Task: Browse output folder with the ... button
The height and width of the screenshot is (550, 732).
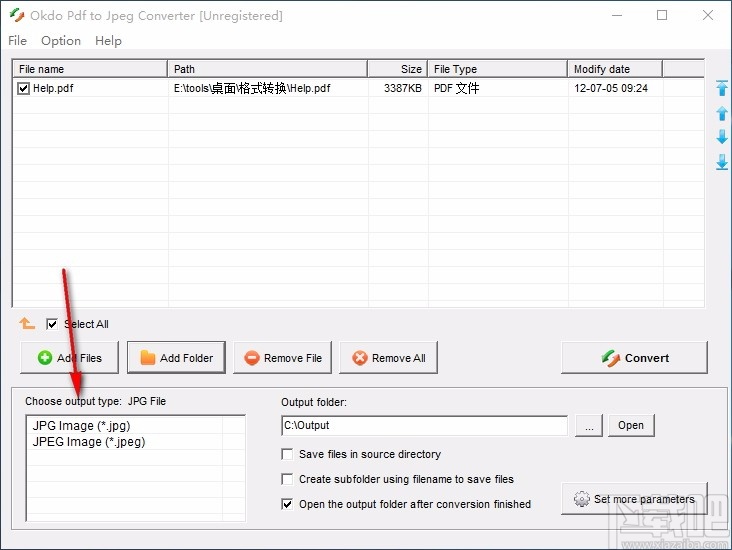Action: (589, 425)
